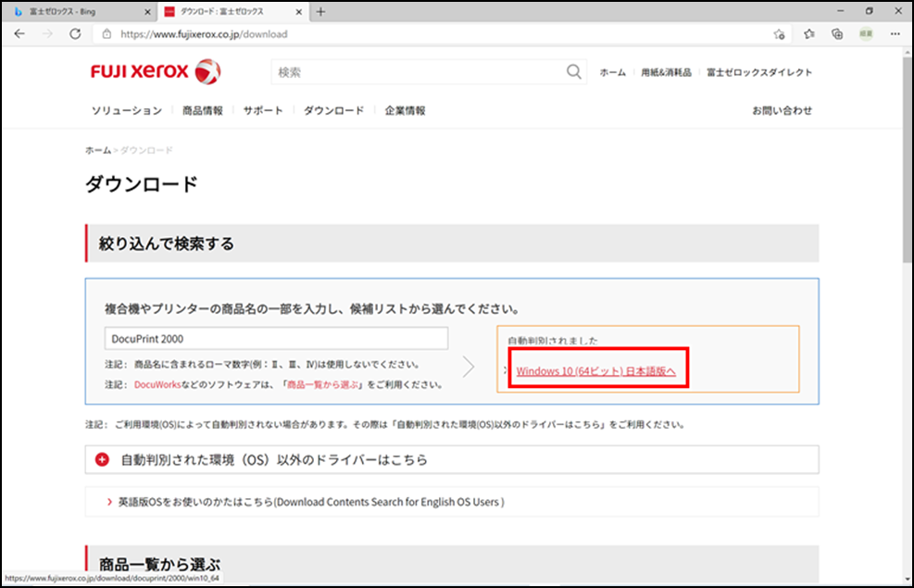Click the site lock icon in the address bar
Viewport: 914px width, 588px height.
[106, 34]
